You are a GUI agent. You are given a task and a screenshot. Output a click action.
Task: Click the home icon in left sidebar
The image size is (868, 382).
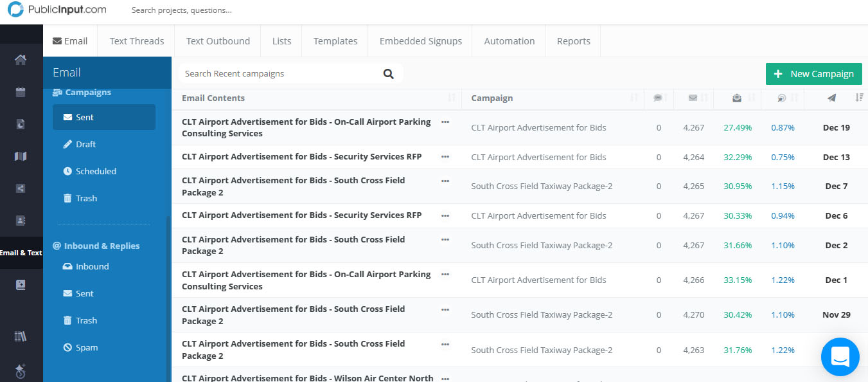point(21,60)
